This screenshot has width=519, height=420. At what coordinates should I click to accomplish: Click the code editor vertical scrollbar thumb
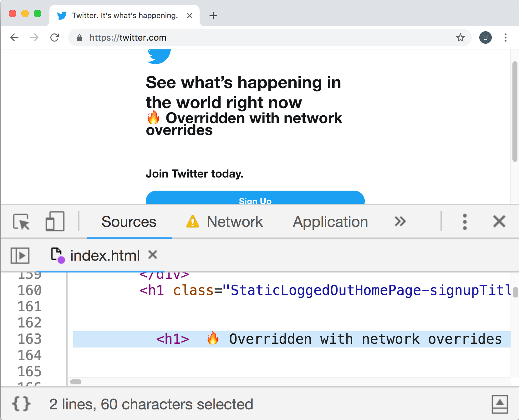[x=515, y=292]
